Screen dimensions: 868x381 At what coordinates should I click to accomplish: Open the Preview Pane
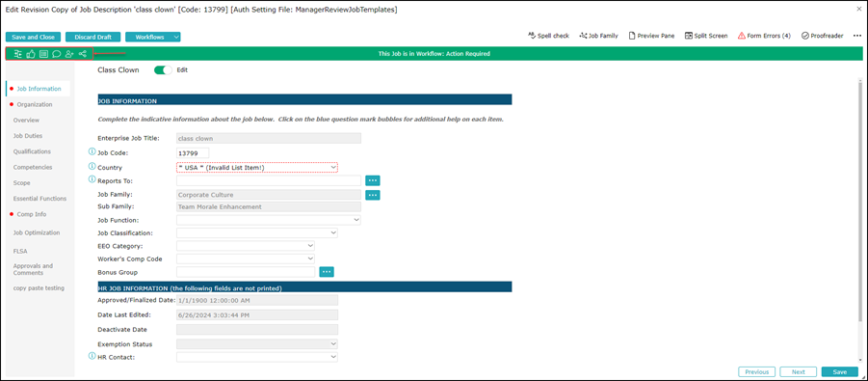pyautogui.click(x=651, y=36)
